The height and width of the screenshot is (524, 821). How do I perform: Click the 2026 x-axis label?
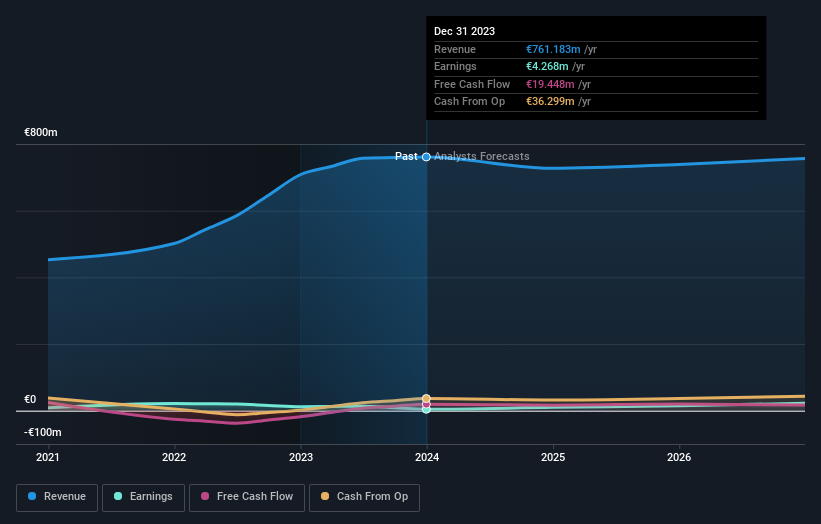pyautogui.click(x=679, y=458)
